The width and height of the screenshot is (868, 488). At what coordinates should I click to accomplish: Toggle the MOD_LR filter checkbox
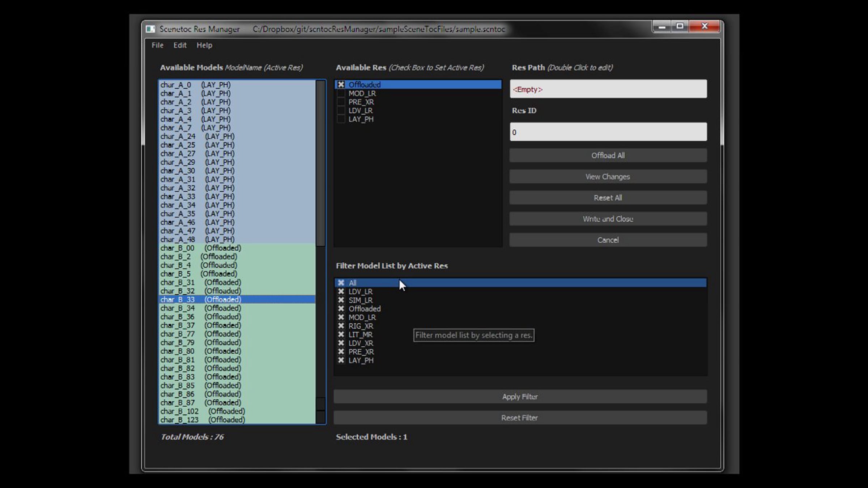341,317
